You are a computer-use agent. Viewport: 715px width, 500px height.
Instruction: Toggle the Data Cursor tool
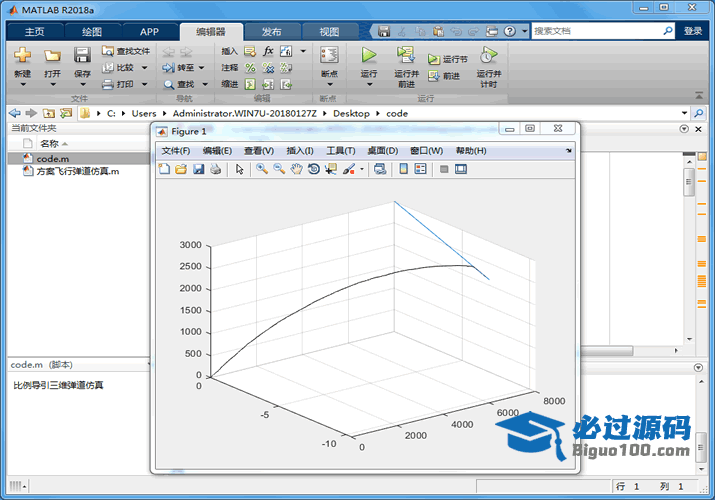(331, 169)
